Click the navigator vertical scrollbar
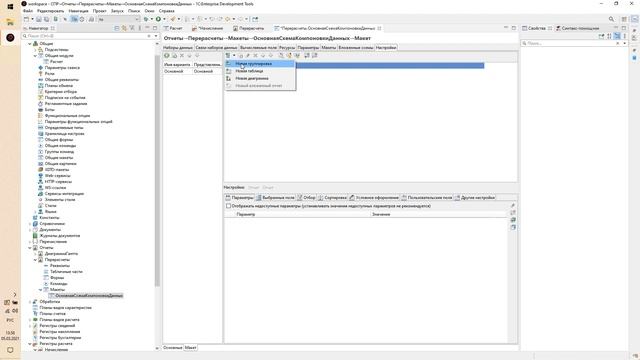This screenshot has height=360, width=640. 157,171
